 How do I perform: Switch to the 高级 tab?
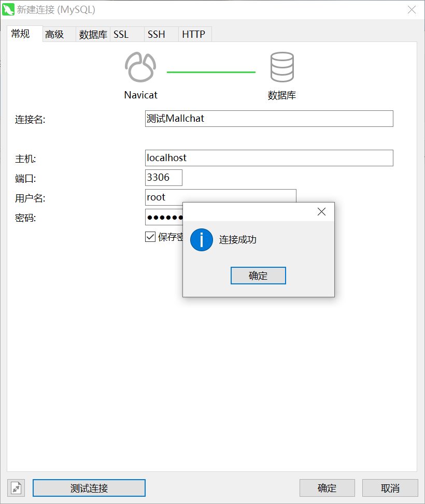pos(58,34)
